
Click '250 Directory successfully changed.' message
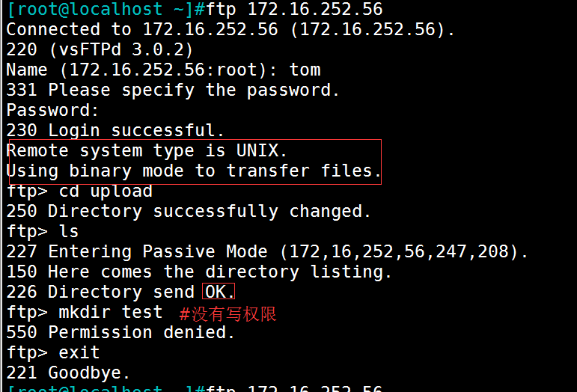(189, 212)
